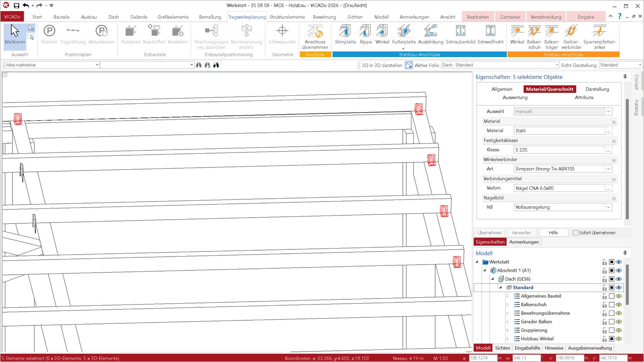The width and height of the screenshot is (644, 362).
Task: Open the Anmerkungen panel tab
Action: [x=524, y=242]
